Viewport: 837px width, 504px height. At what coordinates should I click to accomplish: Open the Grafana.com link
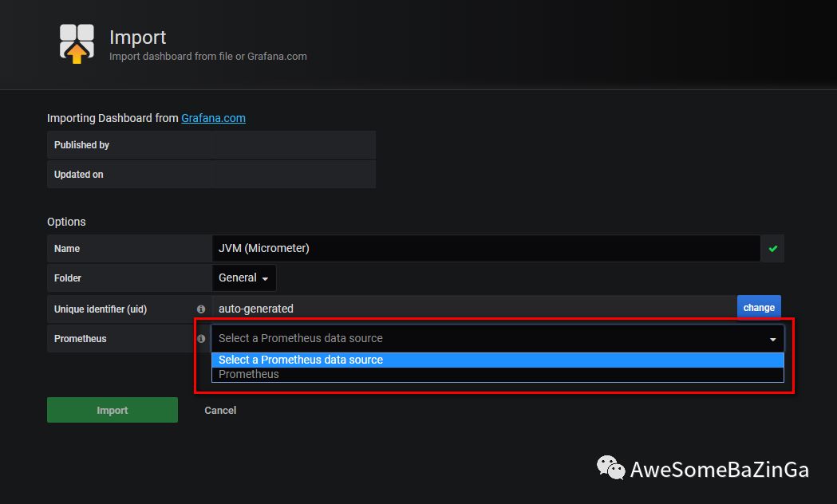(x=213, y=118)
